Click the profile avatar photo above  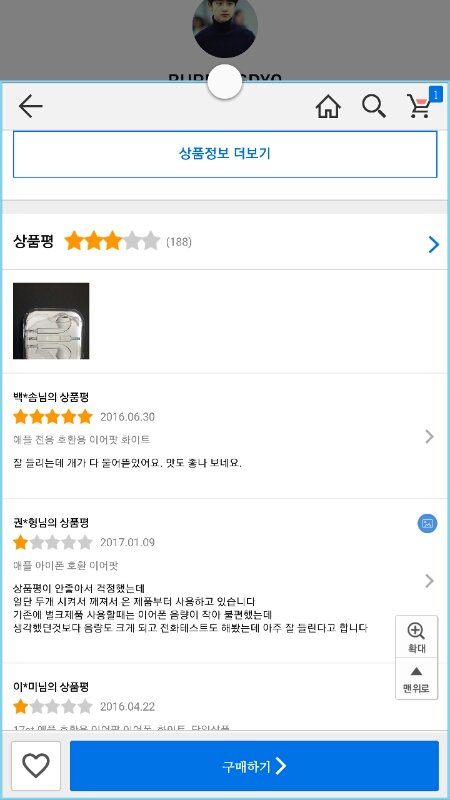pos(225,26)
